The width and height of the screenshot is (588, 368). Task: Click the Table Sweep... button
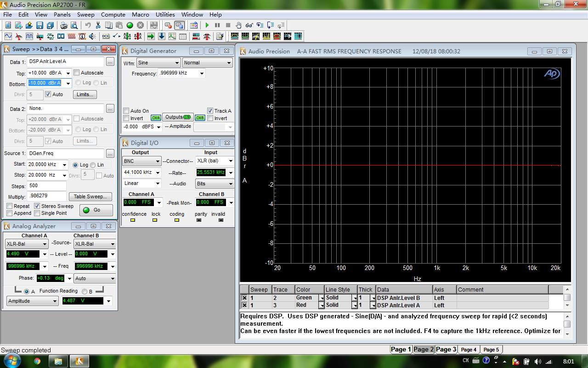coord(90,196)
